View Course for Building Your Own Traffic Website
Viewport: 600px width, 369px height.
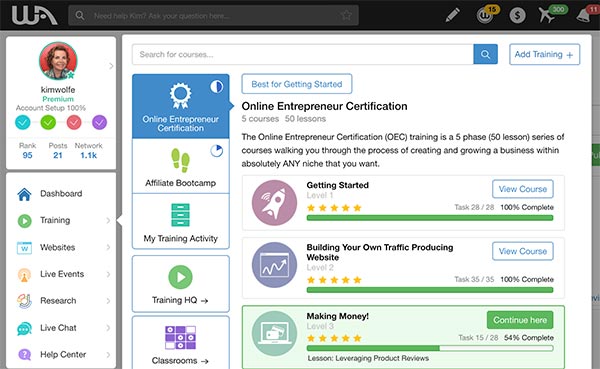click(523, 251)
